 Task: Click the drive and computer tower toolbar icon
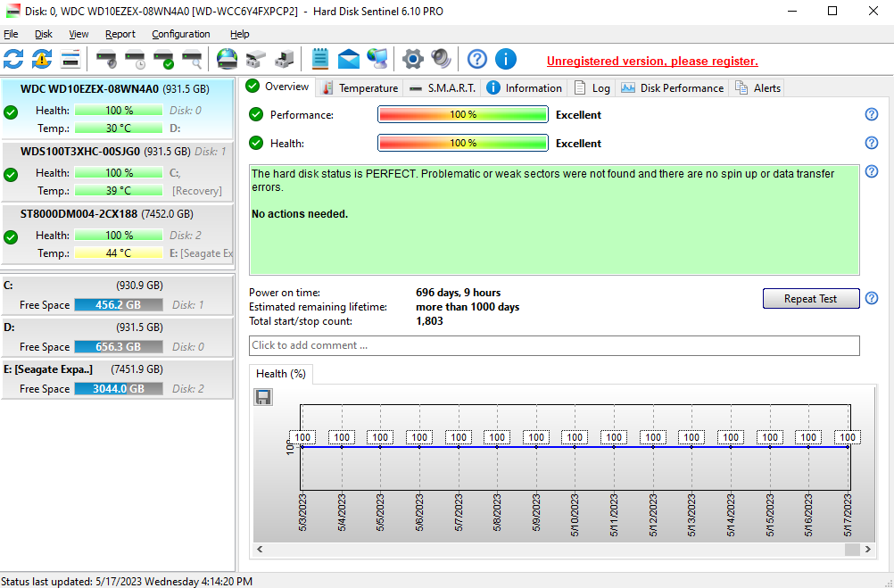284,59
